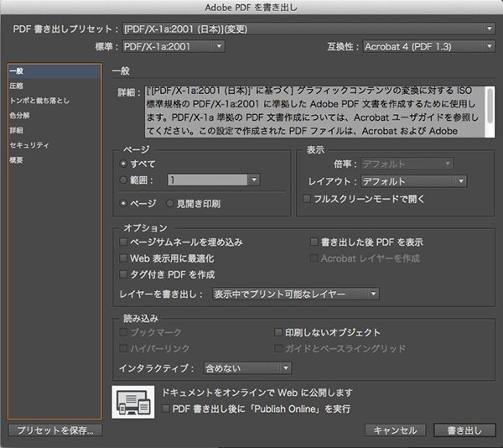Click the Publish Online devices icon
Screen dimensions: 503x448
(x=132, y=402)
